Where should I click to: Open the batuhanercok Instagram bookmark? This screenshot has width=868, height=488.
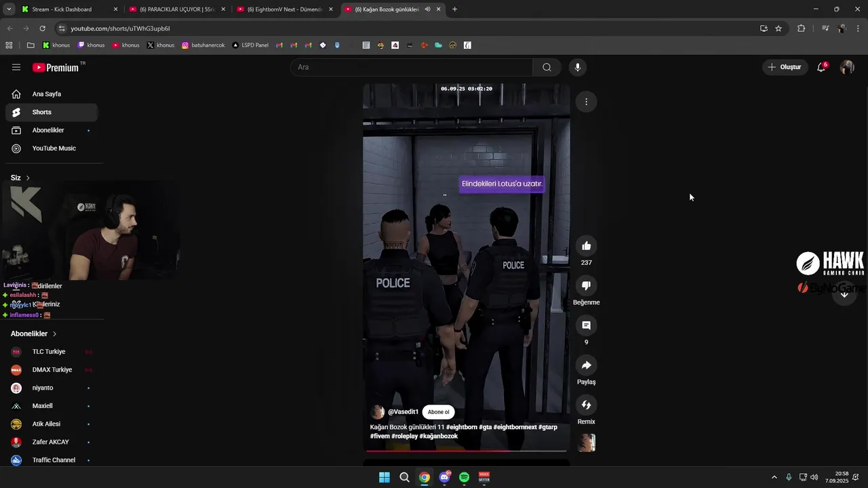(x=203, y=45)
